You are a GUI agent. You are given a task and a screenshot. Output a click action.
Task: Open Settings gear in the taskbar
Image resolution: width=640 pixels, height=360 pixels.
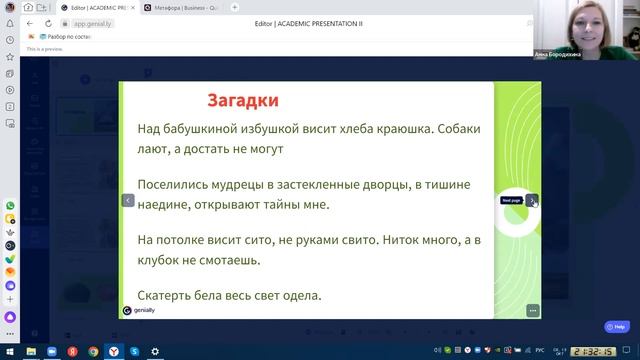pos(155,351)
